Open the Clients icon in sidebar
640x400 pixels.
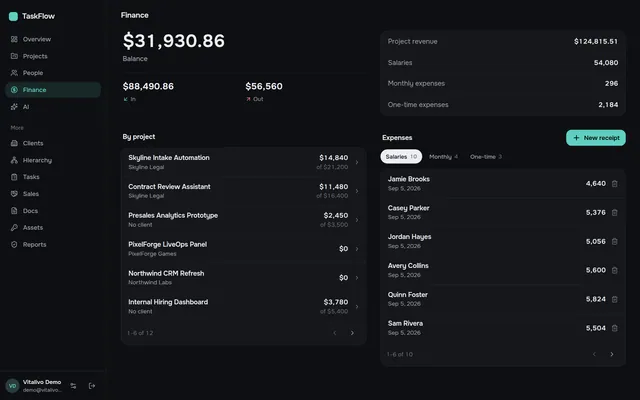tap(14, 143)
